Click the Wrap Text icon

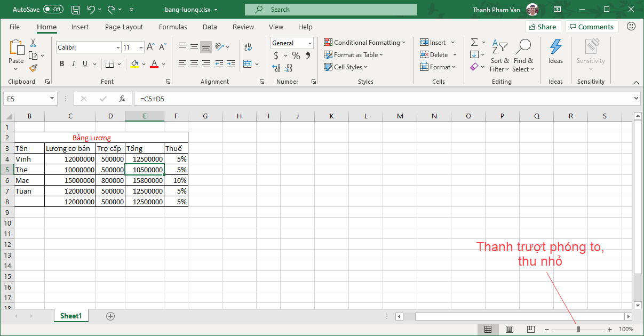(x=248, y=47)
